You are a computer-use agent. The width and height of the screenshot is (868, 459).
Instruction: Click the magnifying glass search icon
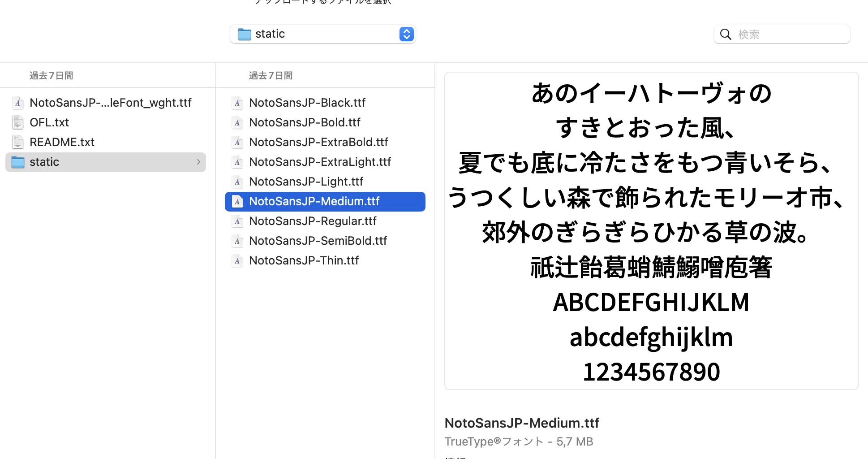click(725, 34)
